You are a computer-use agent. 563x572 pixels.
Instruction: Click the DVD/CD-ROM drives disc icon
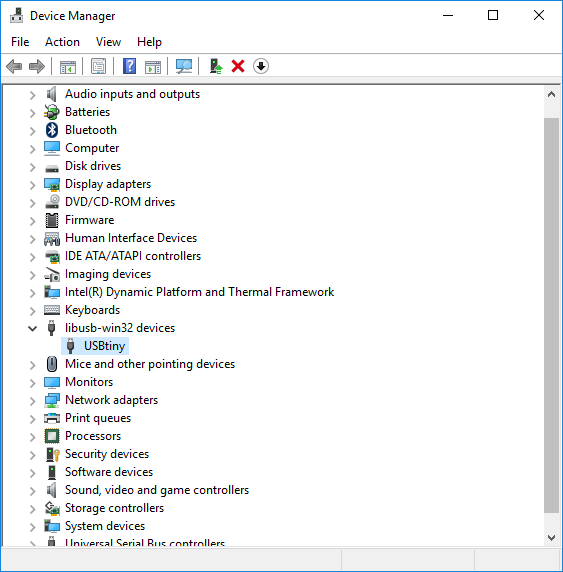52,202
